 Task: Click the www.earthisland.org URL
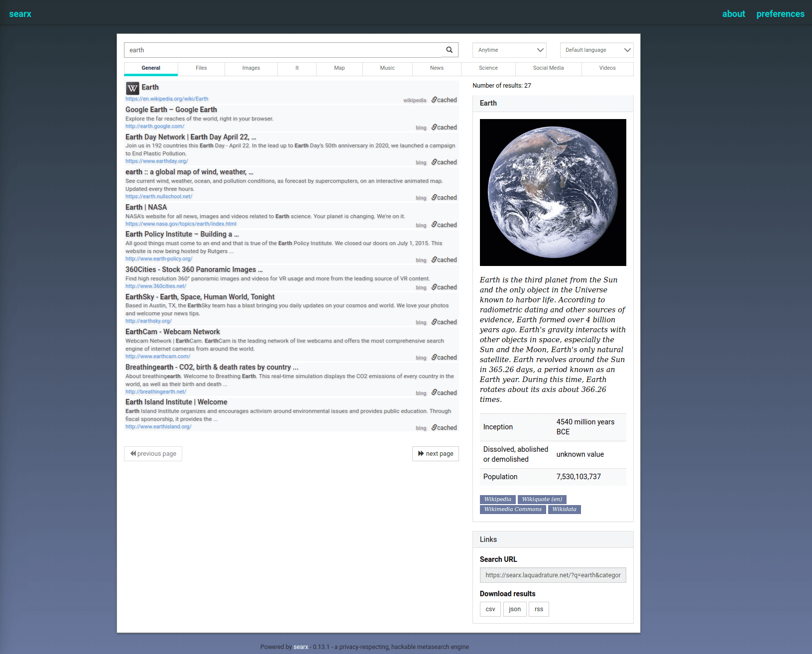(x=158, y=426)
